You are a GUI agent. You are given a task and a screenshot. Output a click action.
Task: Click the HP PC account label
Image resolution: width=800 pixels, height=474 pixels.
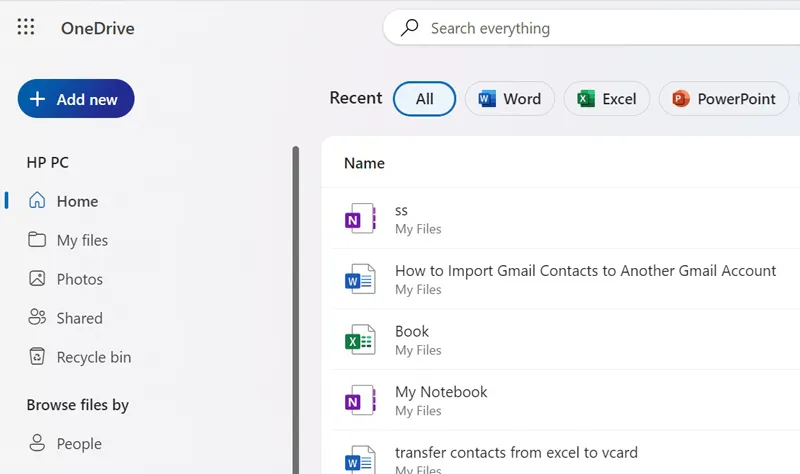pyautogui.click(x=47, y=162)
